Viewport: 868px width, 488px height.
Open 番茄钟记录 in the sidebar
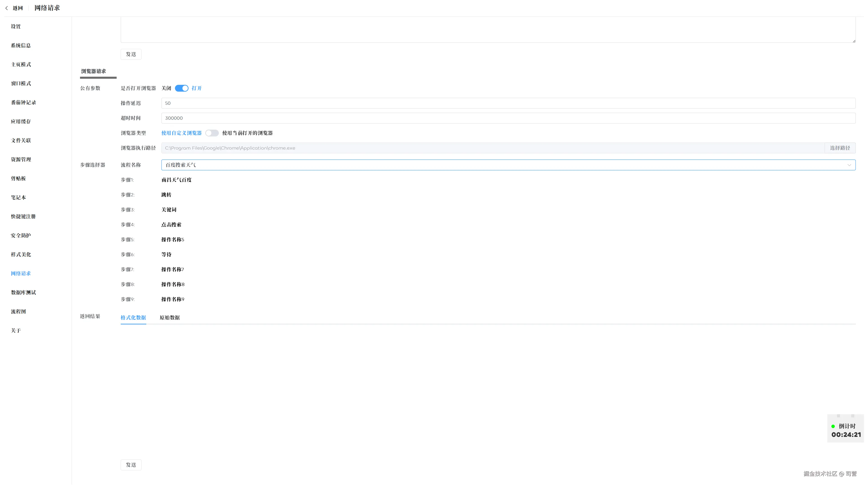[23, 102]
